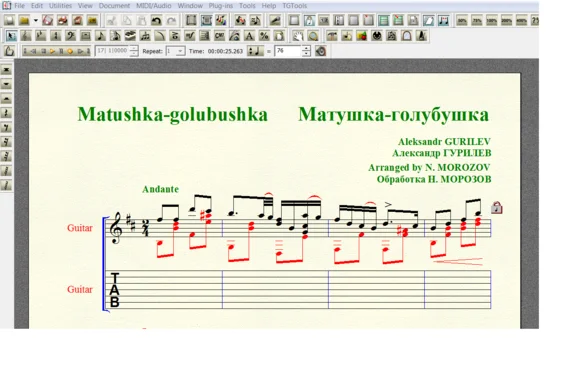
Task: Select the Tempo metronome tool icon
Action: click(421, 36)
